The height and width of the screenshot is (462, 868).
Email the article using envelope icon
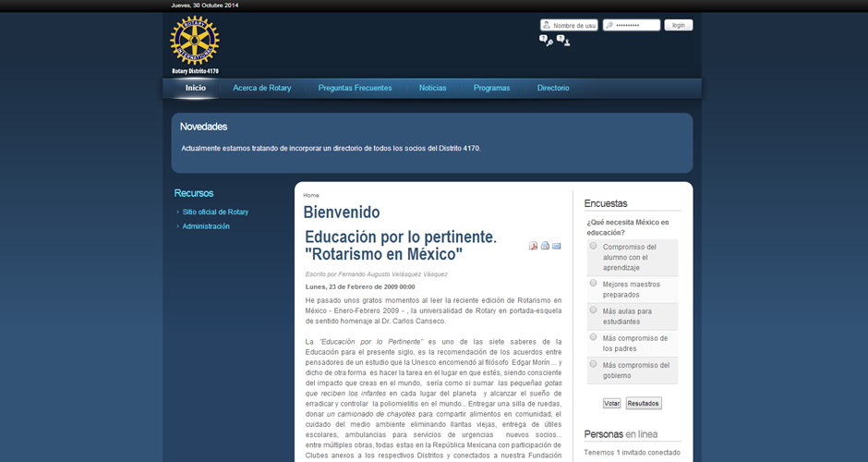[557, 246]
